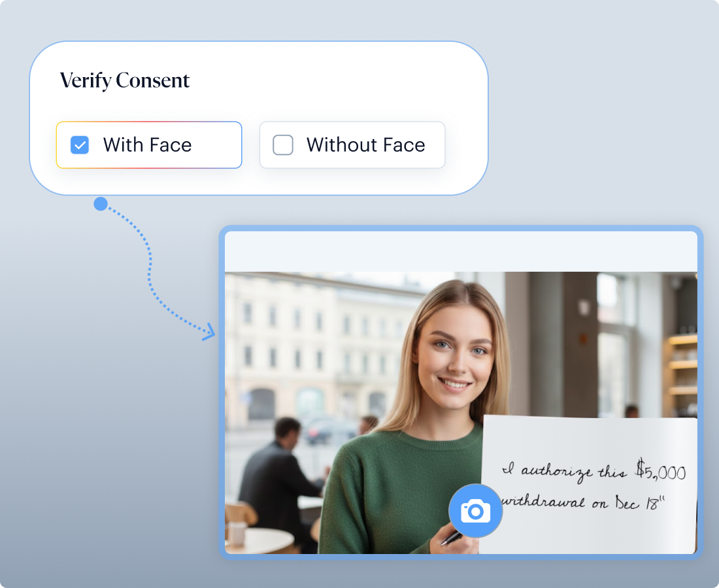
Task: Uncheck the With Face checkbox
Action: [x=80, y=145]
